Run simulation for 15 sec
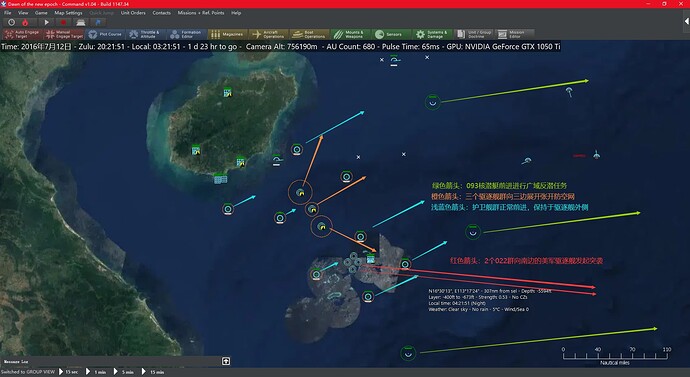The height and width of the screenshot is (377, 690). pyautogui.click(x=70, y=372)
